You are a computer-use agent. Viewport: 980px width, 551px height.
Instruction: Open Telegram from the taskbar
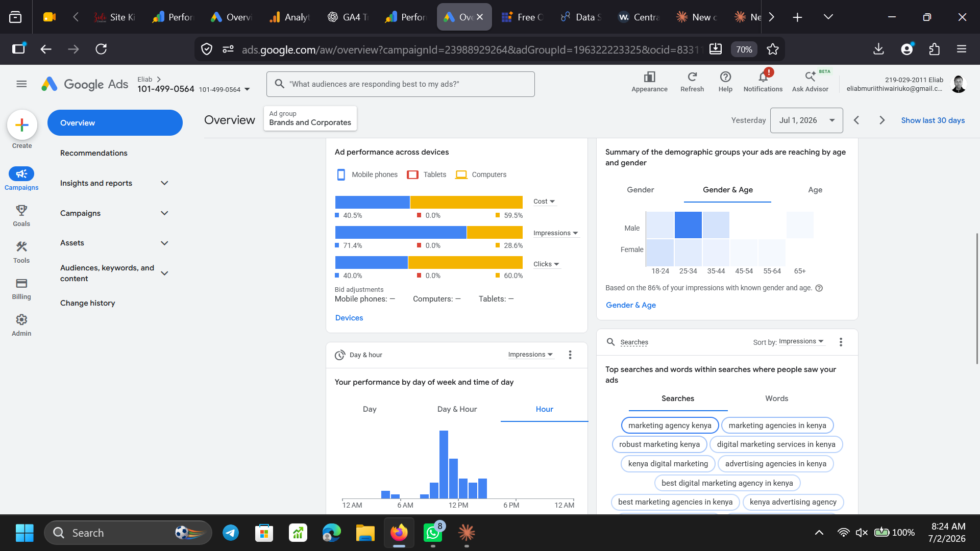(x=231, y=533)
